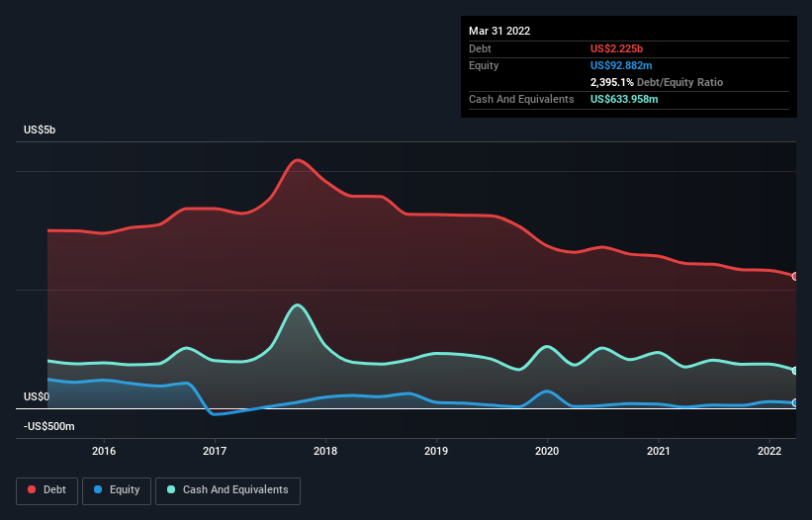The image size is (812, 520).
Task: Click the 2022 x-axis label
Action: coord(769,451)
